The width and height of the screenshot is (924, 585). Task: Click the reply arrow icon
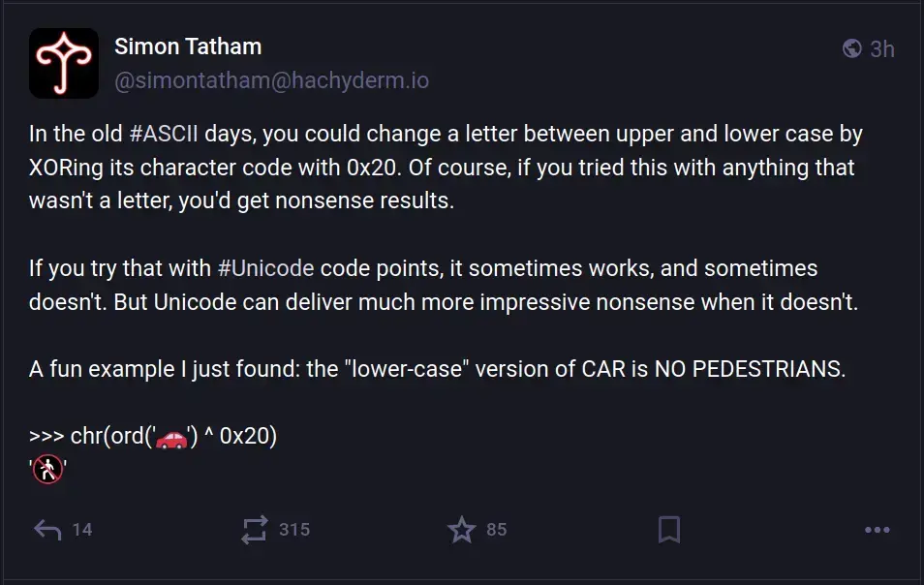(47, 530)
